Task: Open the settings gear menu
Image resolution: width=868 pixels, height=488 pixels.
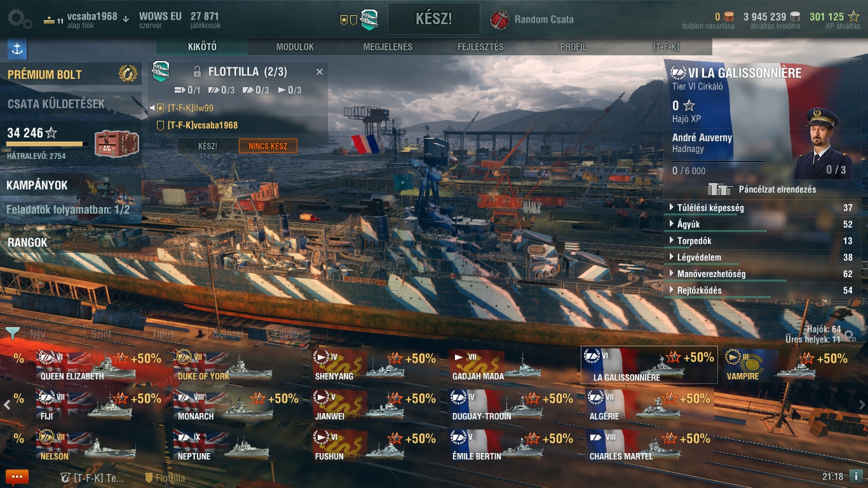Action: tap(20, 18)
